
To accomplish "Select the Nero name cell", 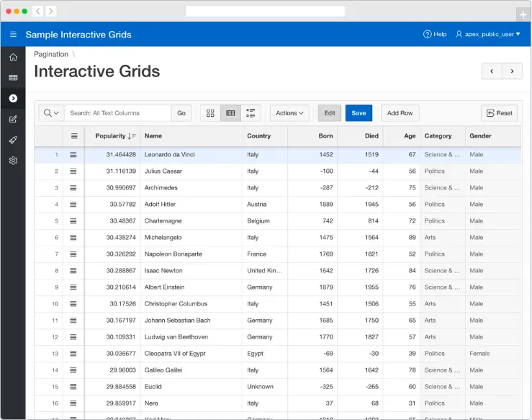I will coord(191,403).
